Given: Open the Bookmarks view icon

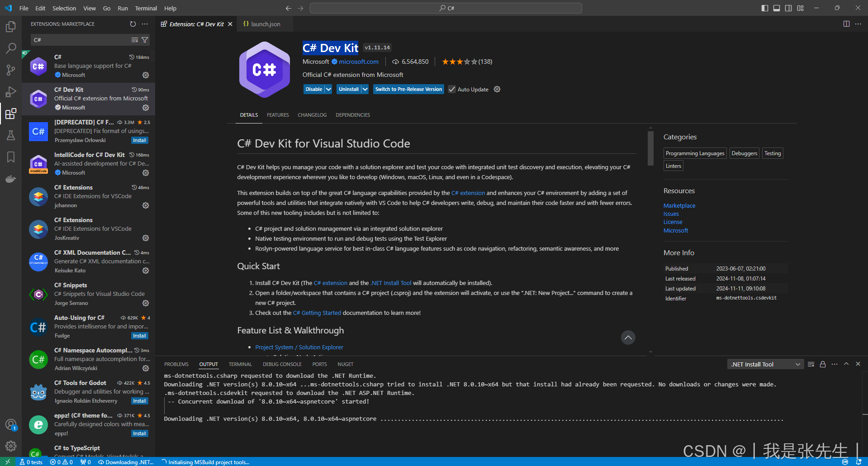Looking at the screenshot, I should click(x=11, y=157).
